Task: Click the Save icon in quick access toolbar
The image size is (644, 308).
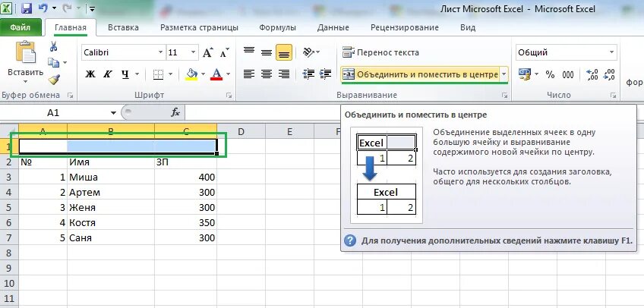Action: (27, 8)
